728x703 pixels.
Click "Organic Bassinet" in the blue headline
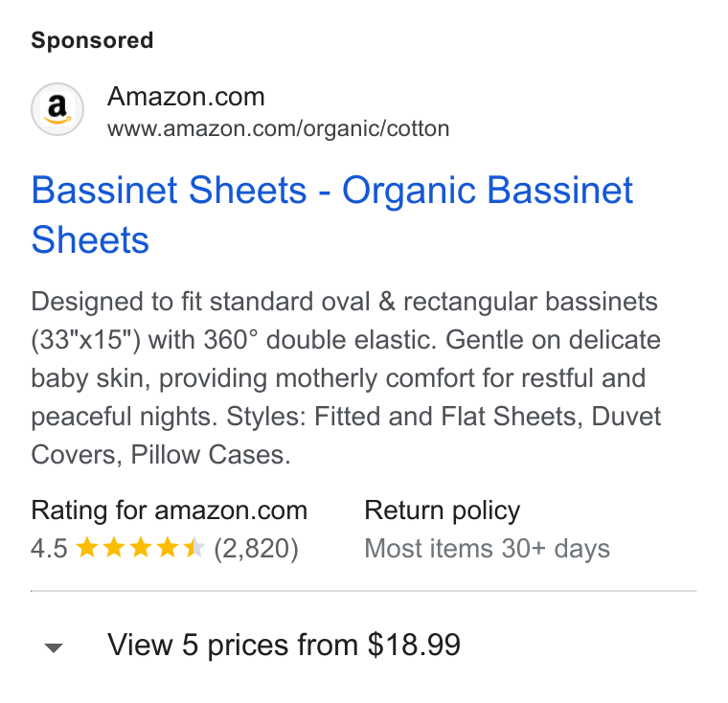click(x=488, y=190)
